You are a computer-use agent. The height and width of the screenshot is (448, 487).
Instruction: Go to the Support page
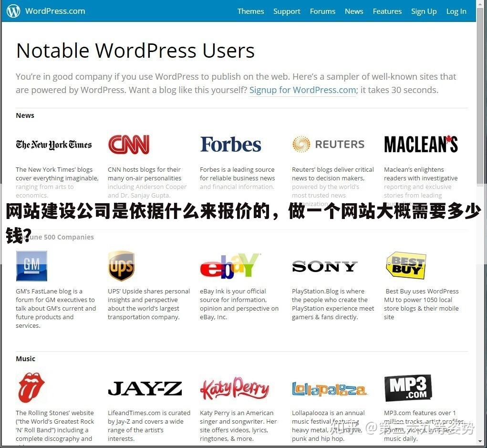pyautogui.click(x=287, y=11)
